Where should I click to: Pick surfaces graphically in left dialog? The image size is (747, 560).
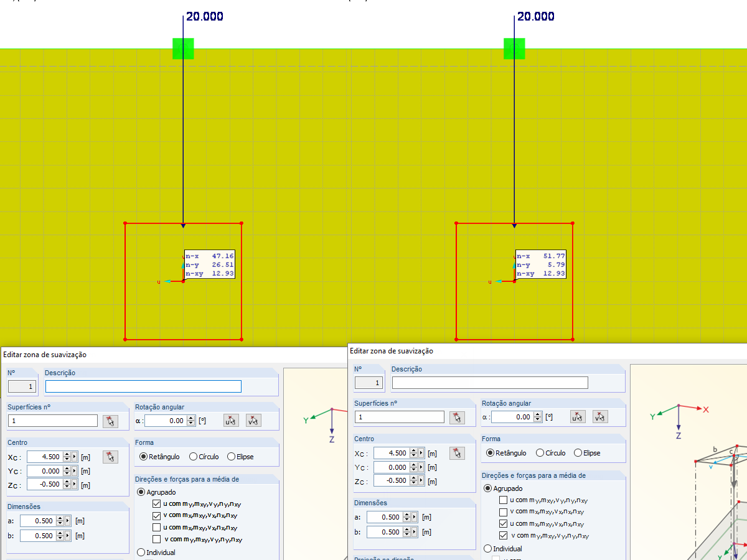[x=110, y=421]
